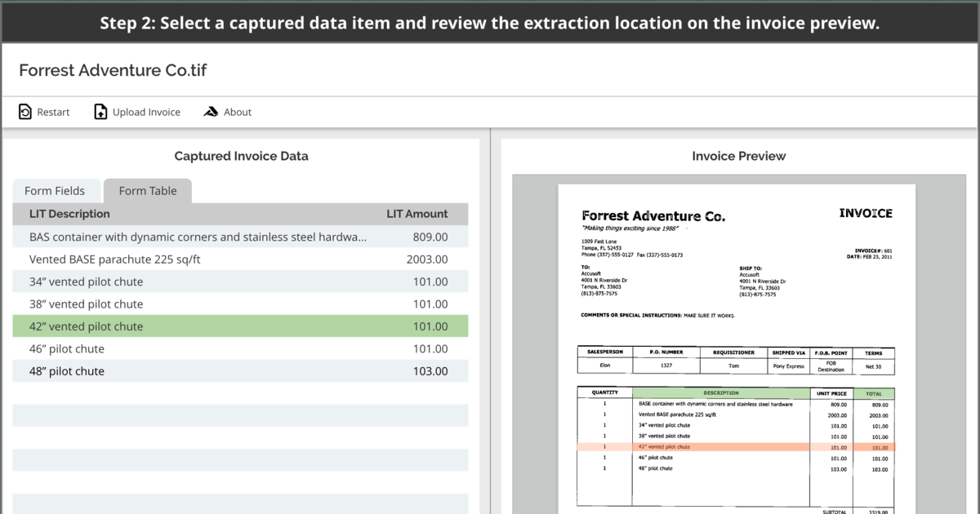Select the BAS container line item row
The image size is (980, 514).
(x=241, y=236)
